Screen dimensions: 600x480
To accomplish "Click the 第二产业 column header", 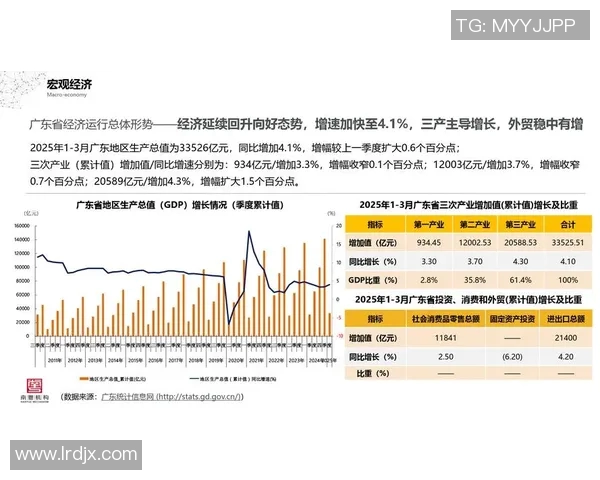I will point(474,225).
